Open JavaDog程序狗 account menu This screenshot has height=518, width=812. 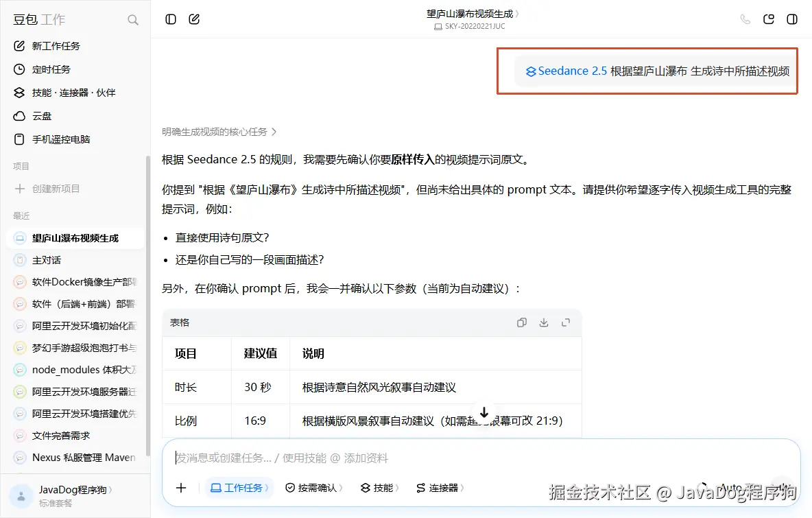click(x=75, y=496)
